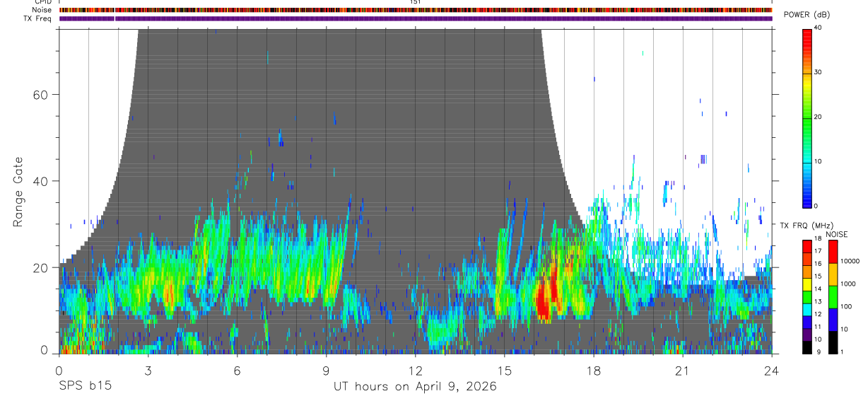This screenshot has height=401, width=868.
Task: Click the x-axis tick label '12'
Action: [415, 370]
